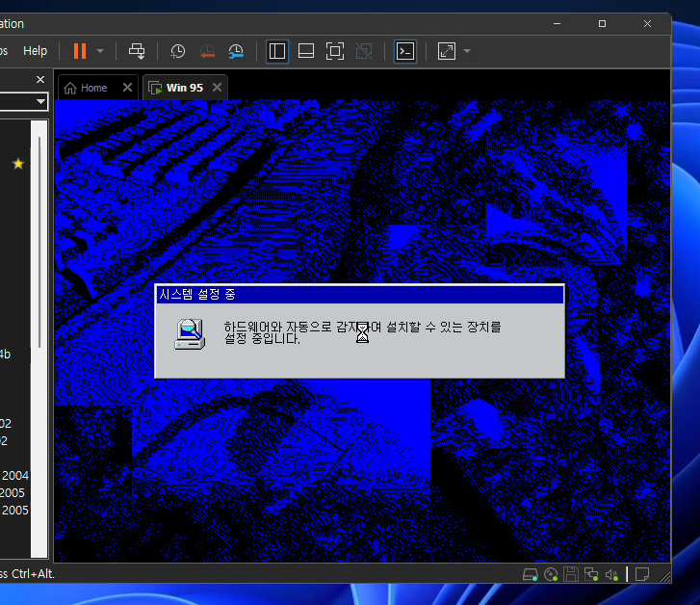This screenshot has height=605, width=700.
Task: Click the library panel scrollbar
Action: [39, 241]
